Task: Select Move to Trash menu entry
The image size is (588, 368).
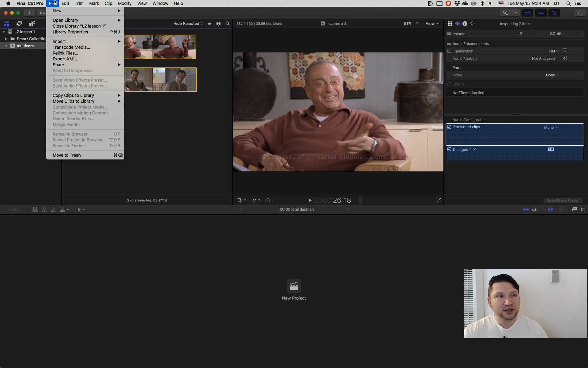Action: [66, 155]
